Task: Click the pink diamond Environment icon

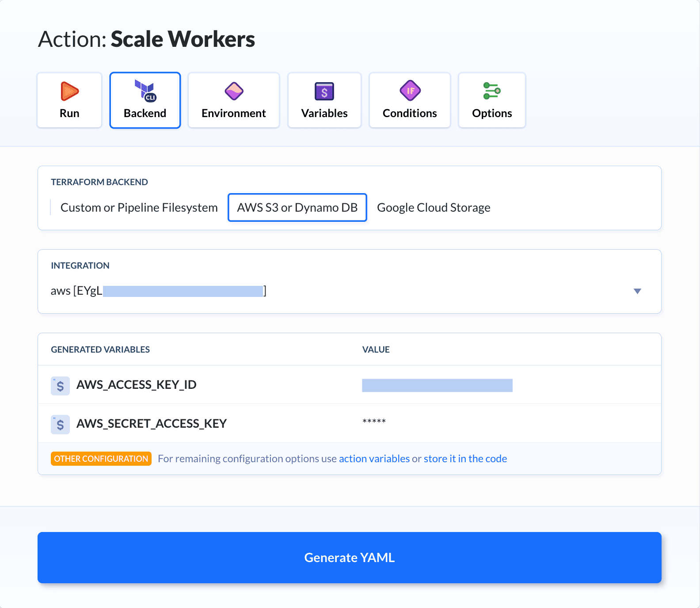Action: (x=234, y=91)
